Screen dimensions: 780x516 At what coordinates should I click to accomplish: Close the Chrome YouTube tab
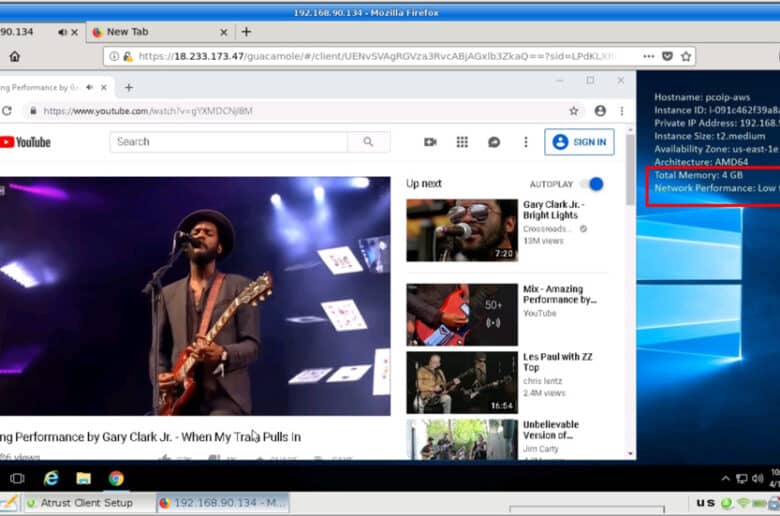(x=103, y=88)
